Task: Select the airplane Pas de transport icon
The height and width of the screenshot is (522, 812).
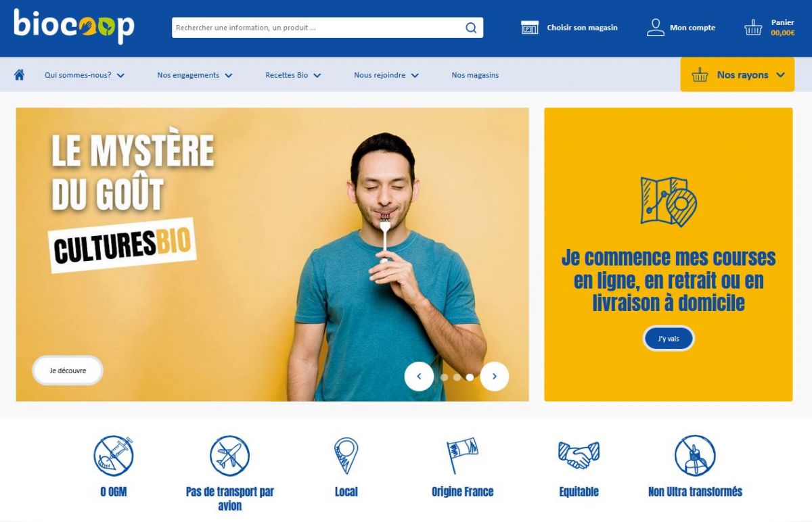Action: click(x=229, y=456)
